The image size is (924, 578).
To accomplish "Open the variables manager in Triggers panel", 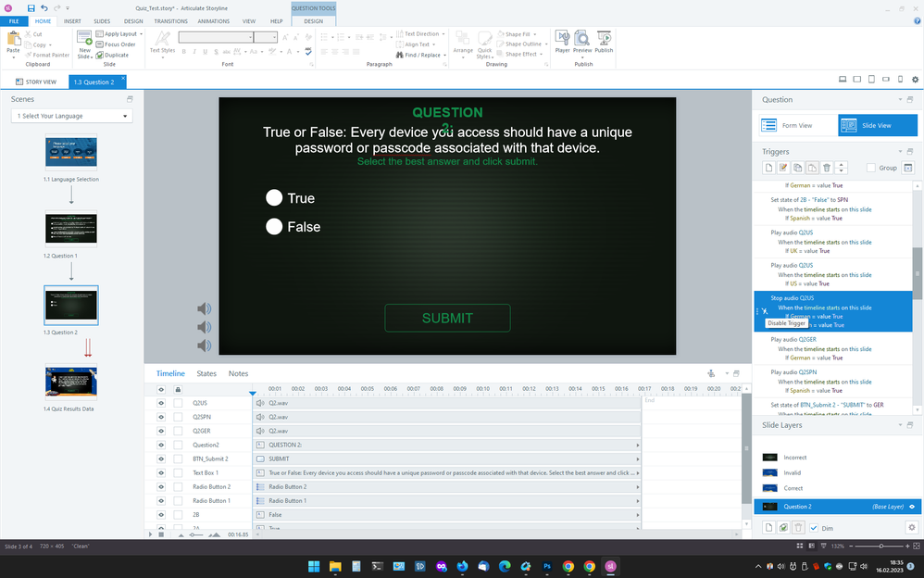I will tap(908, 168).
